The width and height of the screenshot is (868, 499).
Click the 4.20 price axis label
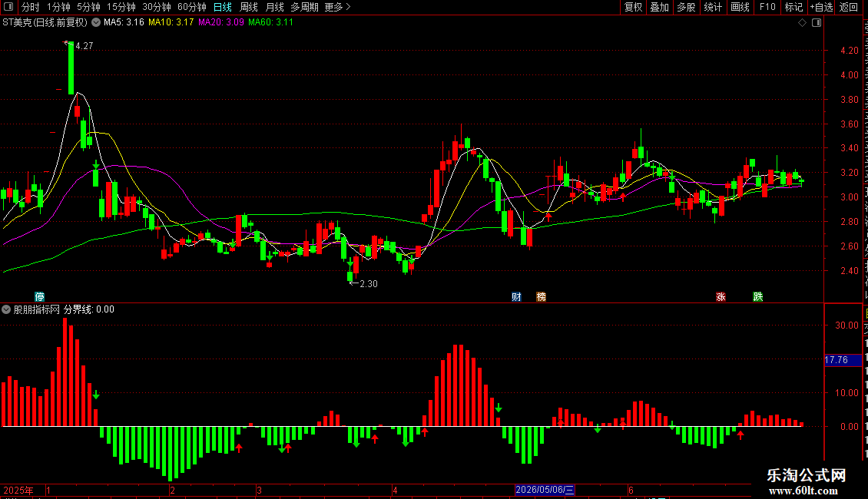(x=849, y=51)
